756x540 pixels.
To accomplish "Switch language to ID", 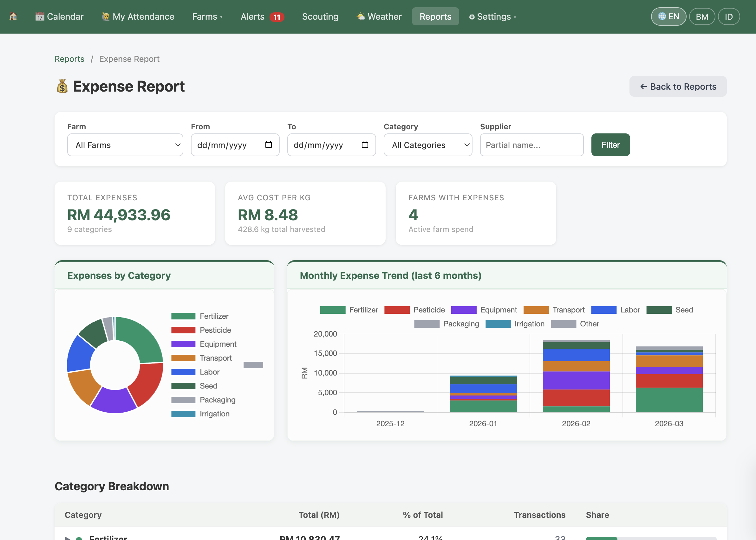I will pyautogui.click(x=728, y=16).
